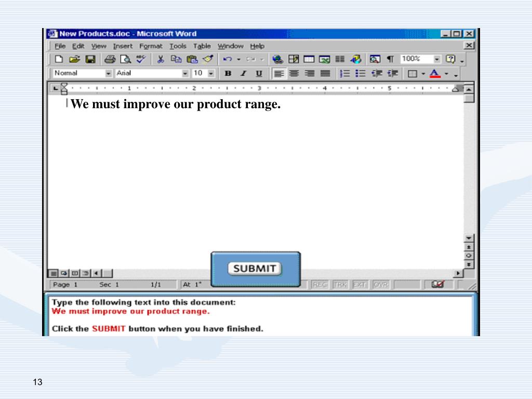The width and height of the screenshot is (532, 399).
Task: Click the SUBMIT button
Action: [255, 269]
